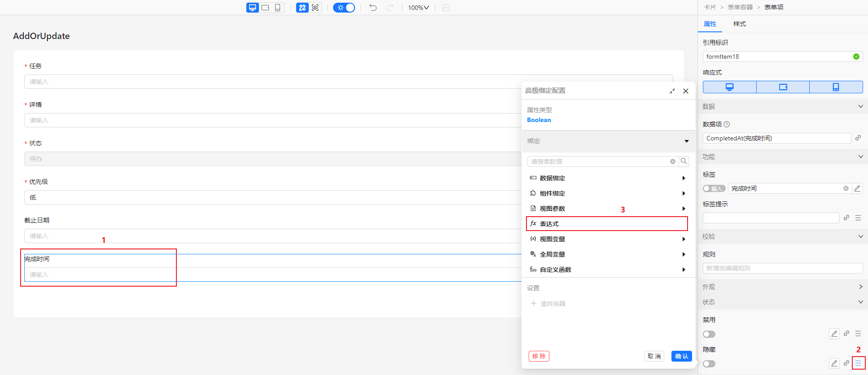868x375 pixels.
Task: Switch to 样式 tab
Action: (740, 24)
